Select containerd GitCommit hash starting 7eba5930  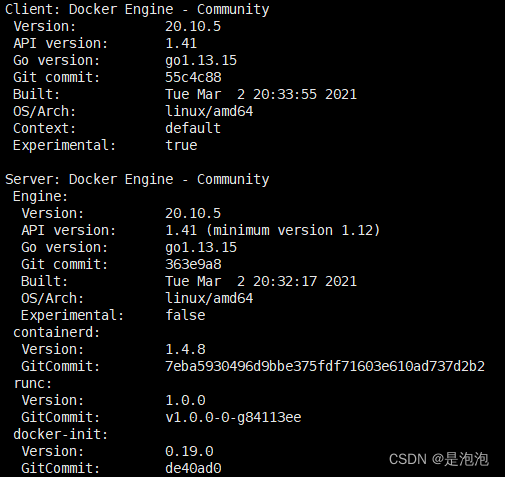[325, 366]
